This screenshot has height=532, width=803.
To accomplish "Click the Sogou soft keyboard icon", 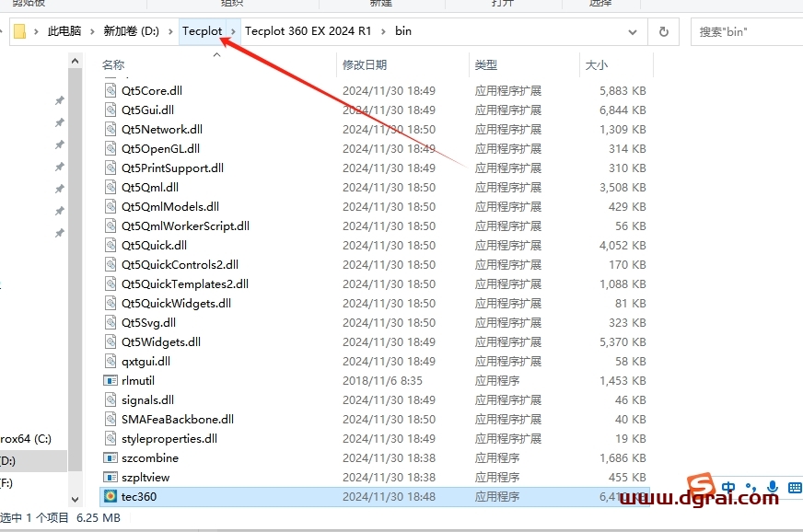I will point(795,488).
